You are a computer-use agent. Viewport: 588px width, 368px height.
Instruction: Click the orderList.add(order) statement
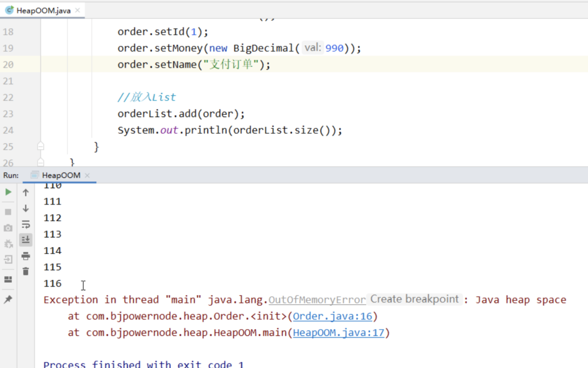[x=181, y=114]
